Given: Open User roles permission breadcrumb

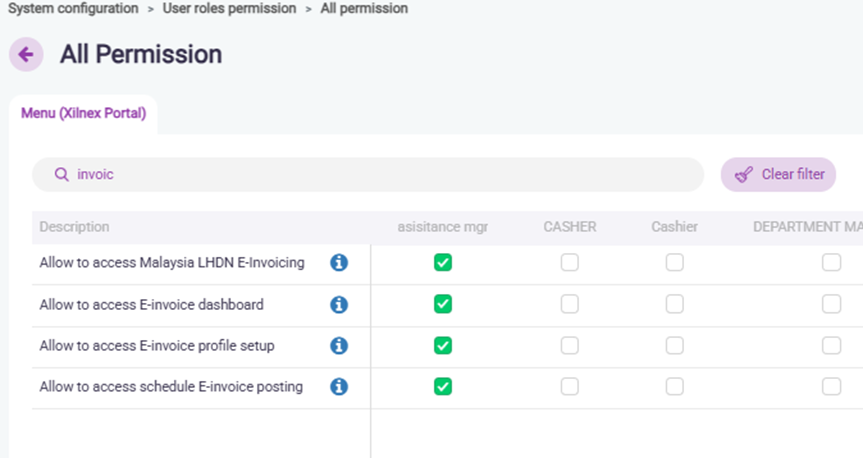Looking at the screenshot, I should click(229, 8).
